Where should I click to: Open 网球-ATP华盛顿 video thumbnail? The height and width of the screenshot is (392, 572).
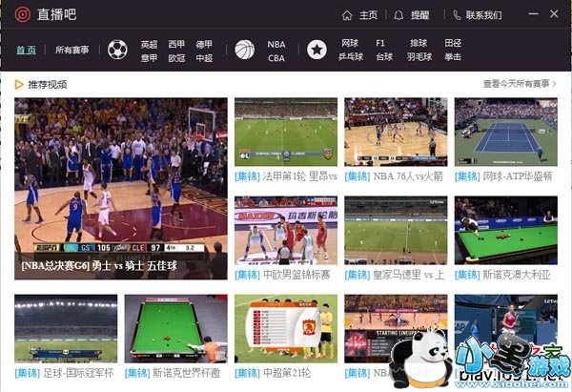point(506,132)
